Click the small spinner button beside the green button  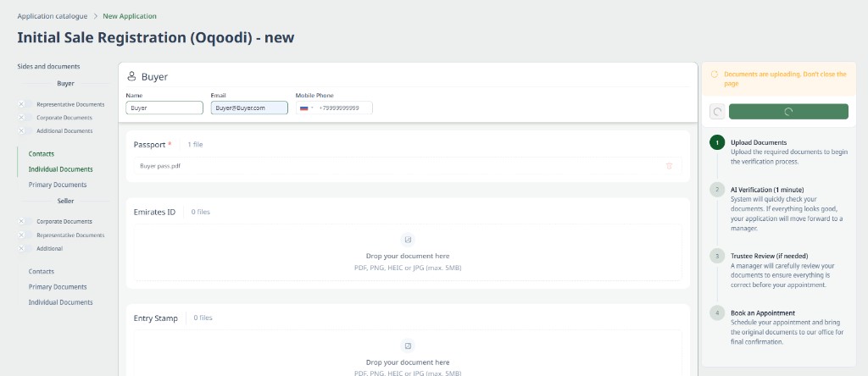[x=717, y=112]
